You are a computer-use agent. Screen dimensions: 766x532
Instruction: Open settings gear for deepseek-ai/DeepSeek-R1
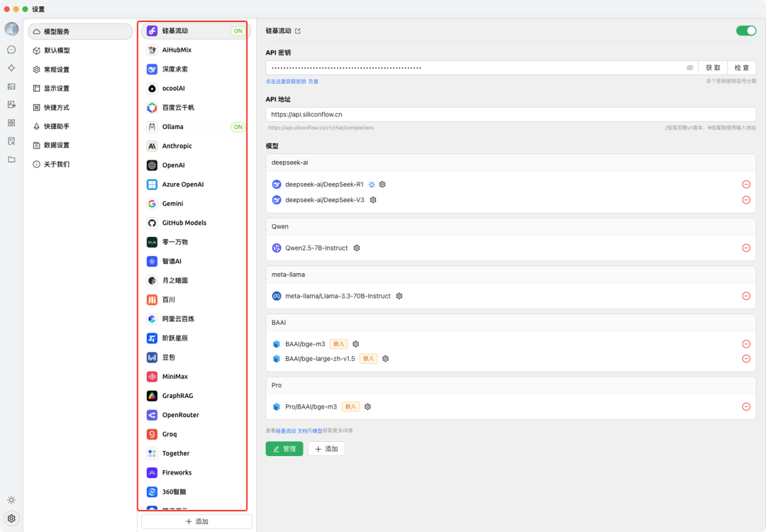pos(382,184)
